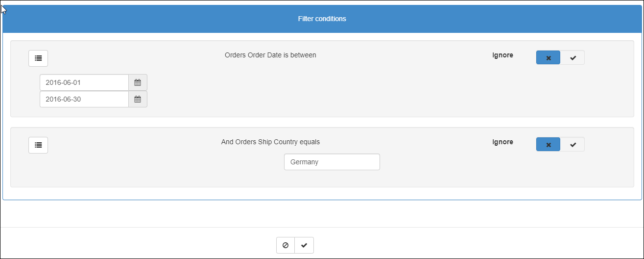The height and width of the screenshot is (259, 644).
Task: Set Order Date Ignore to X
Action: (548, 58)
